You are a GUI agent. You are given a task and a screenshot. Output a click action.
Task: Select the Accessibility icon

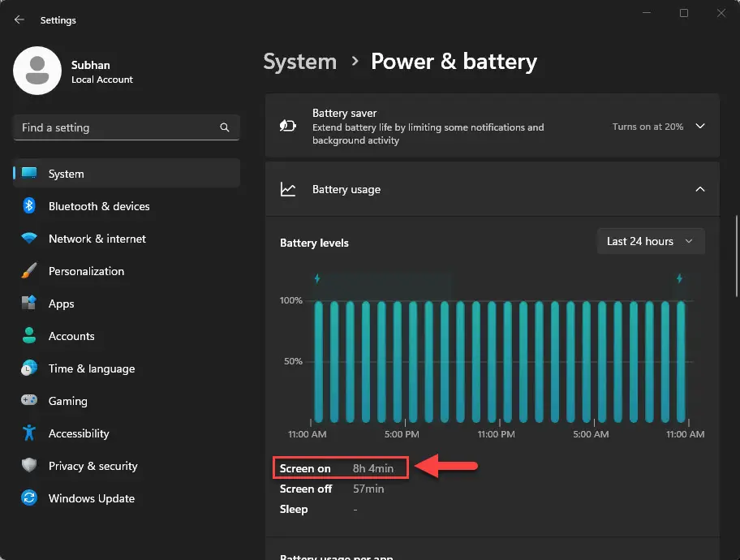point(29,433)
